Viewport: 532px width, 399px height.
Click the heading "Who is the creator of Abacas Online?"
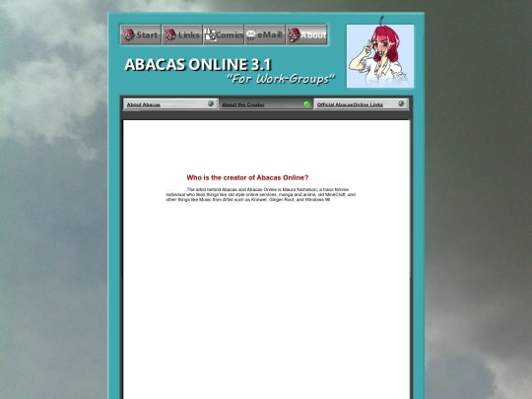(x=247, y=177)
